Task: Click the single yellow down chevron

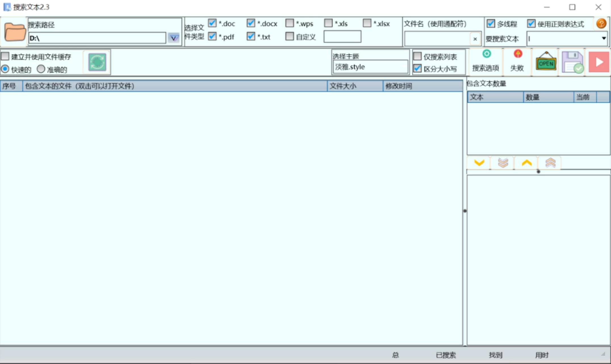Action: pos(479,163)
